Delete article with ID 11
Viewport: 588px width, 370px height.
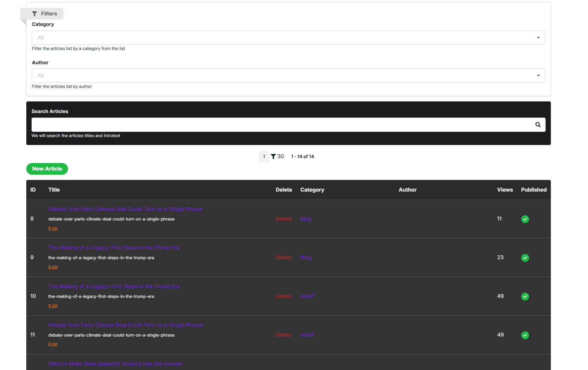283,335
